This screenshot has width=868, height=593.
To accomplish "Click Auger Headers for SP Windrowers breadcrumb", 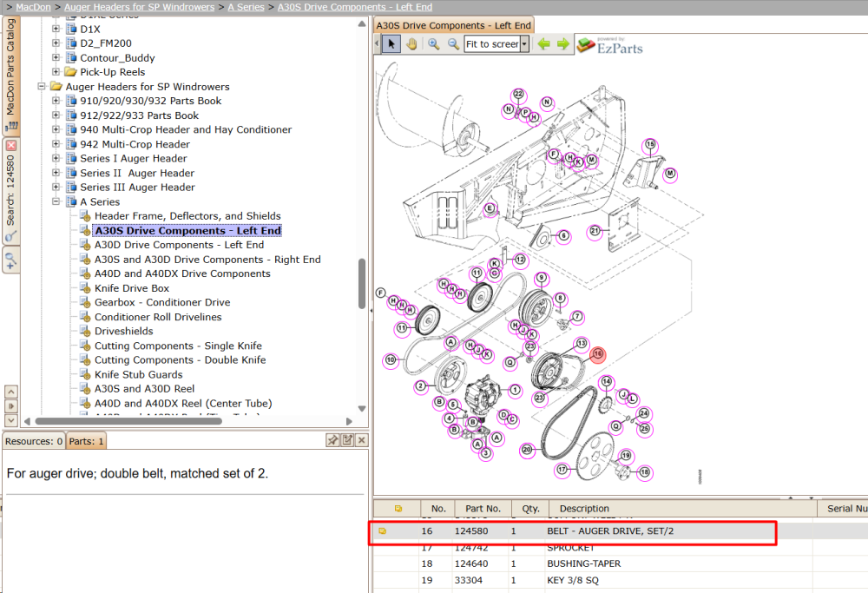I will click(x=140, y=7).
